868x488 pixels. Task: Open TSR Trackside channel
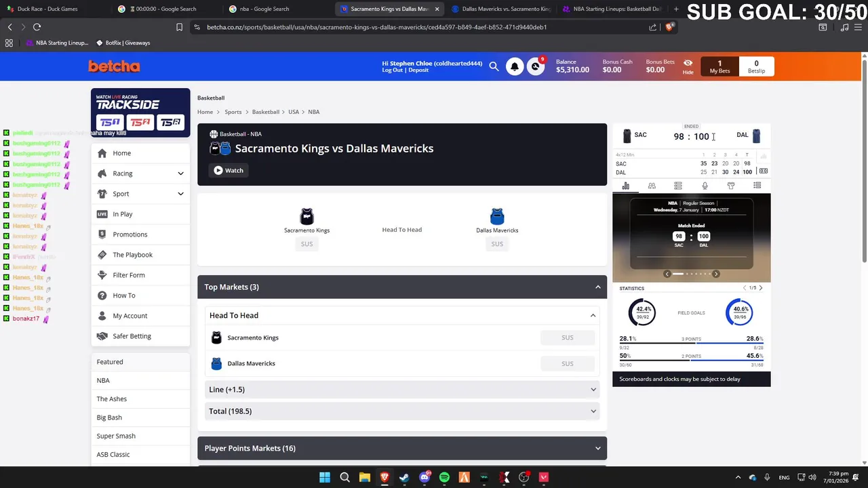(x=170, y=122)
